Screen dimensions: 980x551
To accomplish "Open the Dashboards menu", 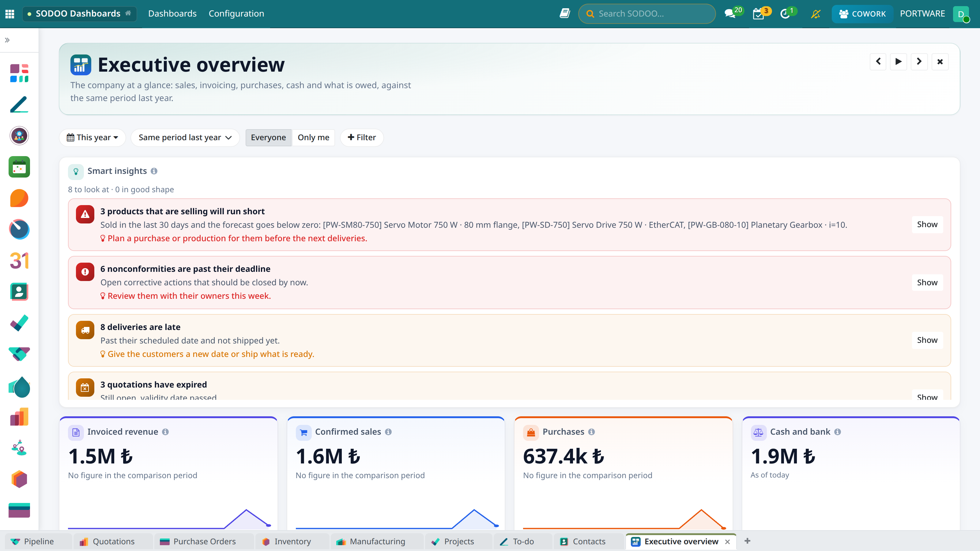I will [x=172, y=14].
